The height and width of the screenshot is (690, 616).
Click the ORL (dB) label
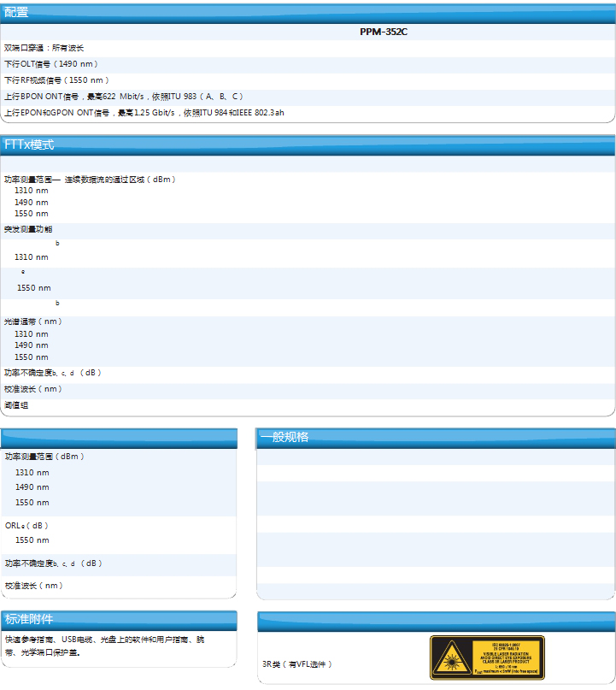coord(26,525)
